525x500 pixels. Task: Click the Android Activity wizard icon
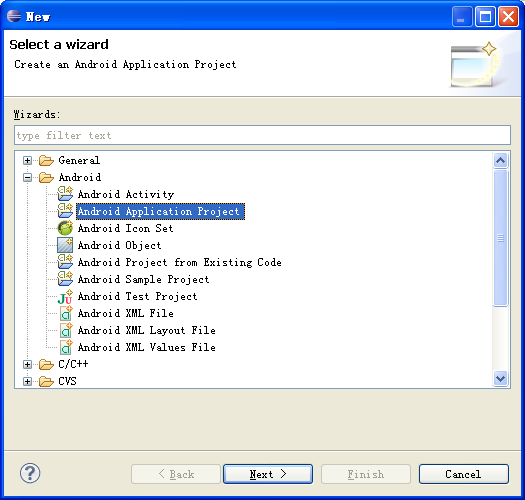[x=65, y=194]
